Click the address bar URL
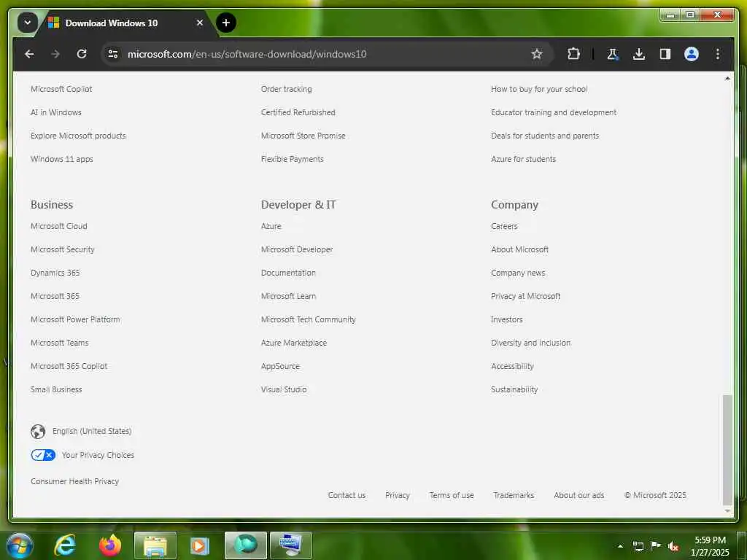Viewport: 747px width, 560px height. point(247,54)
